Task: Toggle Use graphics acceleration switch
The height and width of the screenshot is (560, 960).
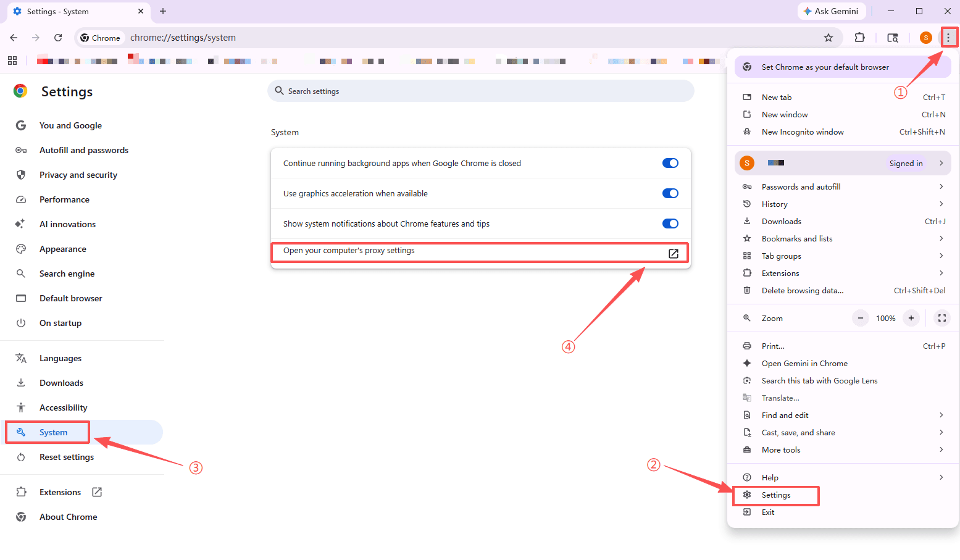Action: point(670,193)
